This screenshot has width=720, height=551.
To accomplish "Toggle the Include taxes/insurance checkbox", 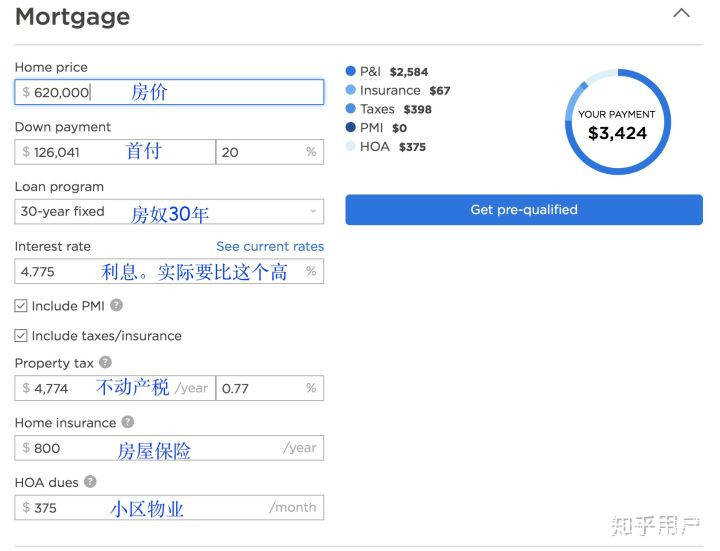I will tap(21, 336).
